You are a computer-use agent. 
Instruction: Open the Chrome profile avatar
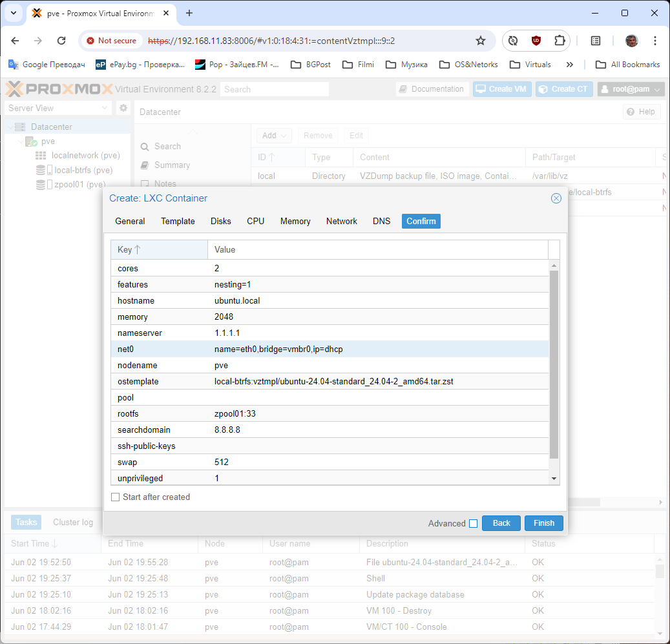click(631, 41)
